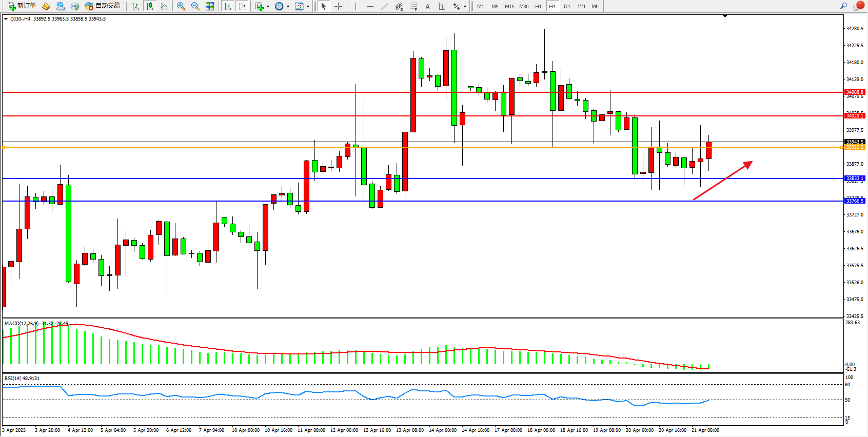Open the indicators list dropdown
868x437 pixels.
point(262,6)
